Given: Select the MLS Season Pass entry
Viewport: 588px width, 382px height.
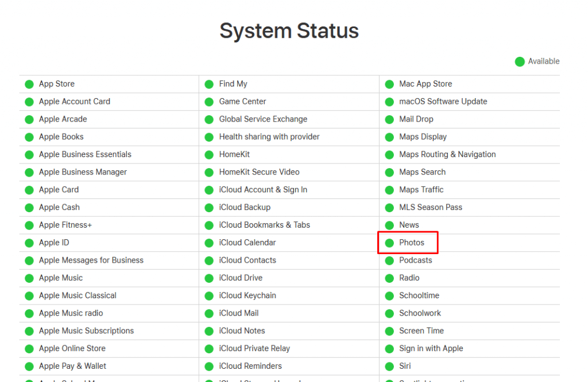Looking at the screenshot, I should point(431,207).
